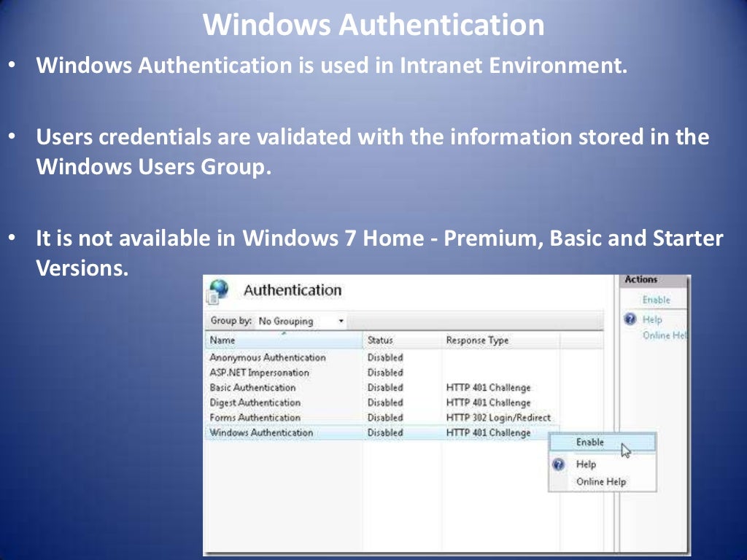The height and width of the screenshot is (560, 747).
Task: Open Online Help link in Actions pane
Action: (x=665, y=335)
